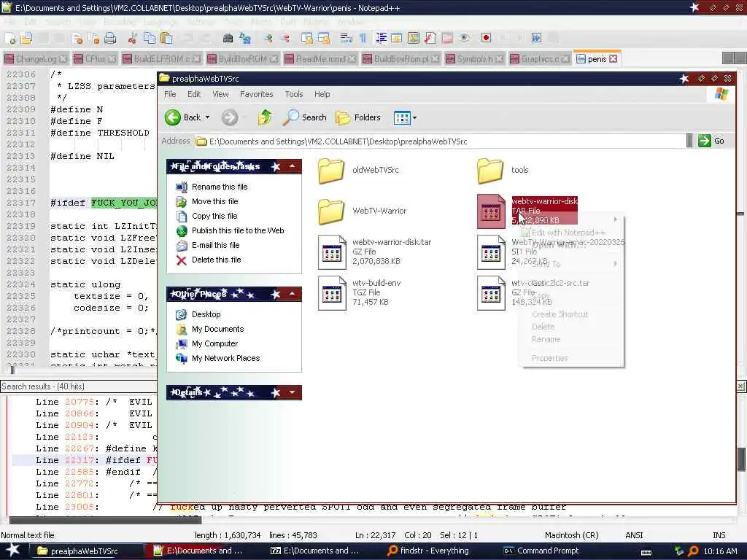Toggle Show All Characters pilcrow icon
747x560 pixels.
363,38
